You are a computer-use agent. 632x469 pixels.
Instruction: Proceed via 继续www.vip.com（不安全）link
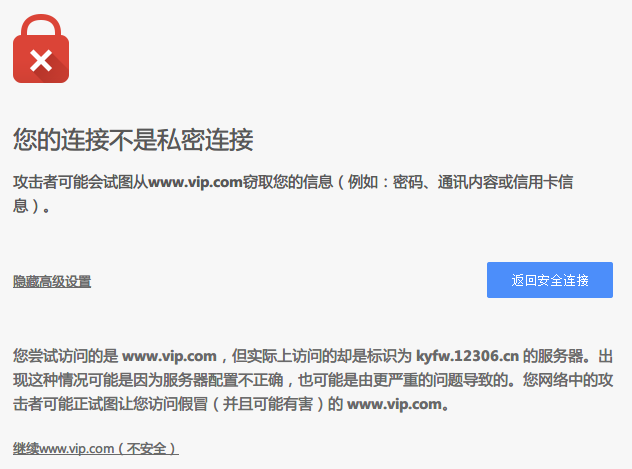(96, 448)
